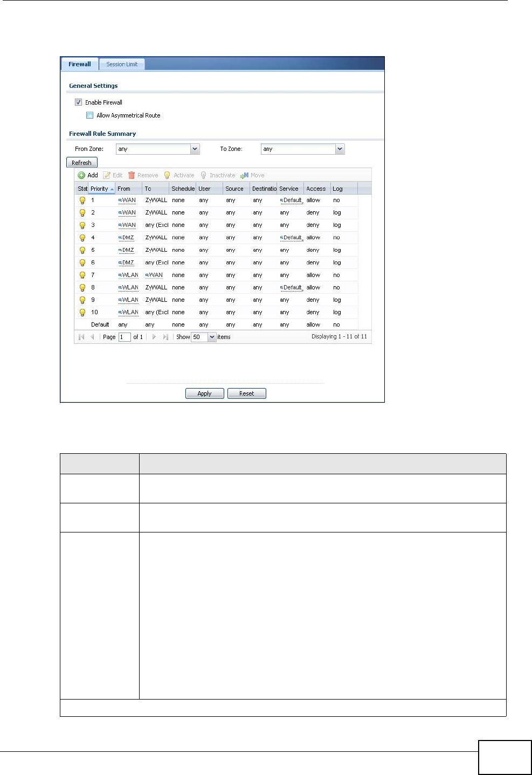532x775 pixels.
Task: Click Inactivate in the rule toolbar
Action: 218,175
